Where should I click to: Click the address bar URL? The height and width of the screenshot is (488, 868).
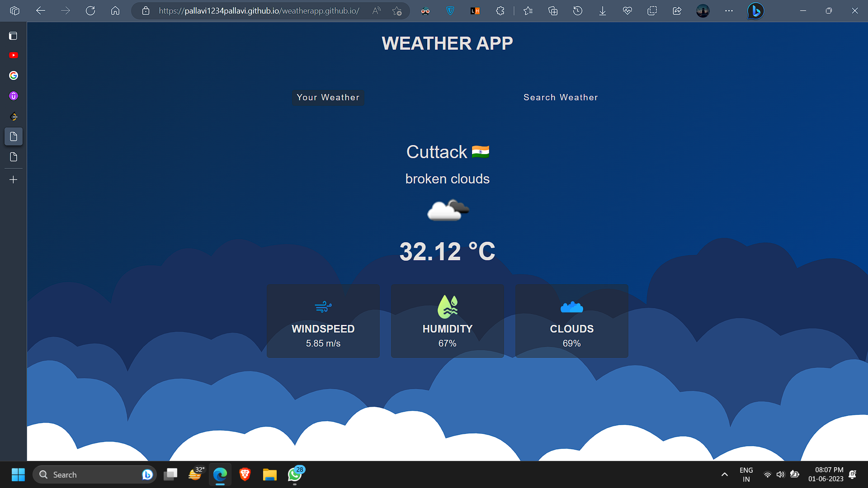tap(259, 11)
